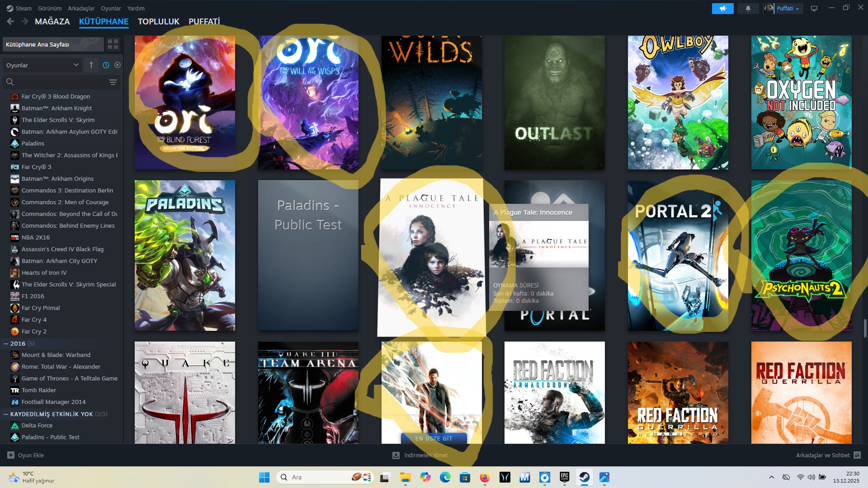Switch to collections grid view icon
The image size is (868, 488).
pos(113,44)
